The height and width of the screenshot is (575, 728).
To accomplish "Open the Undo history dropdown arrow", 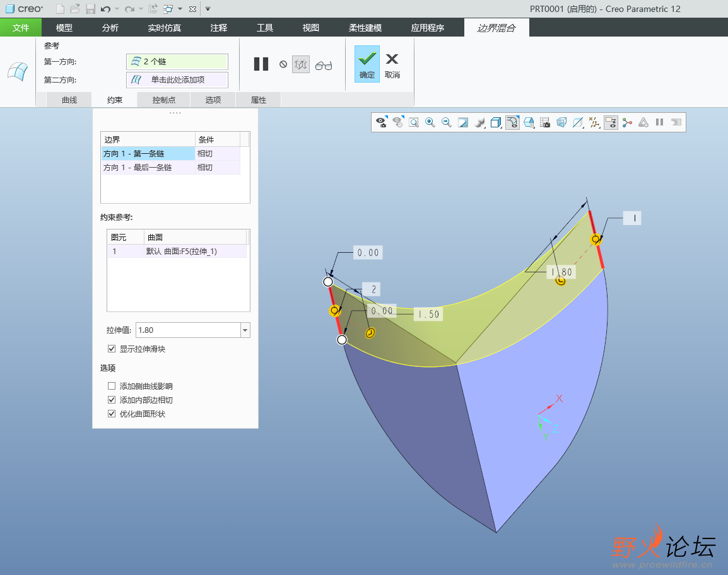I will pyautogui.click(x=117, y=9).
